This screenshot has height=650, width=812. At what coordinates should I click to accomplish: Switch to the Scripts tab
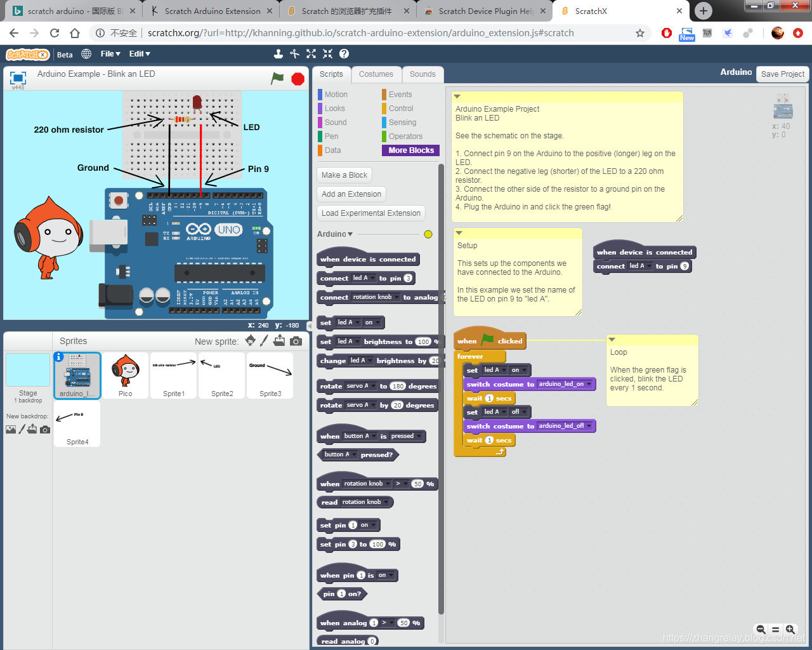coord(331,74)
